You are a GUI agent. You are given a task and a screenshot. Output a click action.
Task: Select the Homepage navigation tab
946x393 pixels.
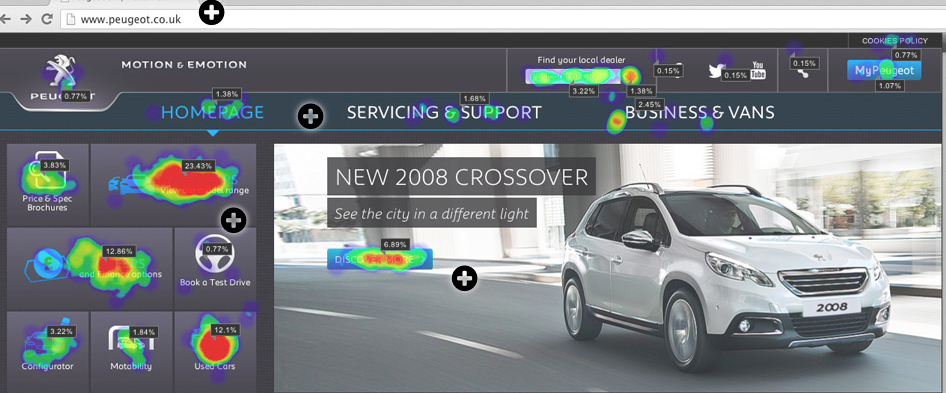212,112
